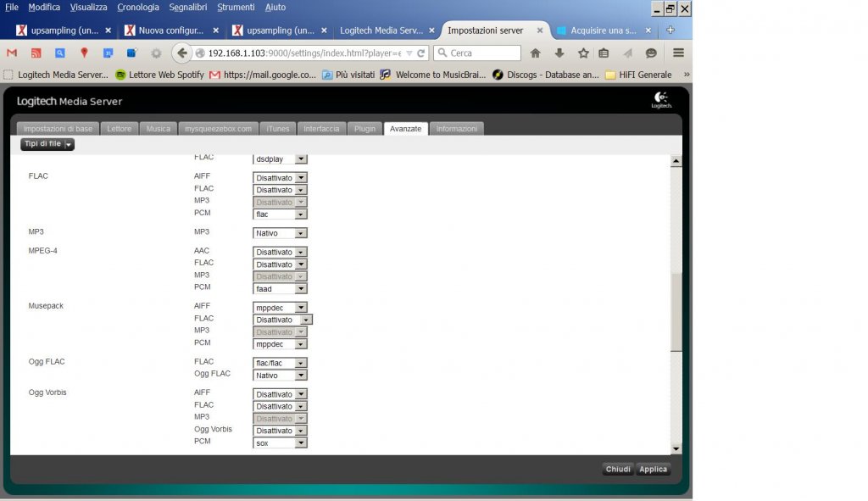The image size is (868, 501).
Task: Click the Applica button
Action: click(x=654, y=469)
